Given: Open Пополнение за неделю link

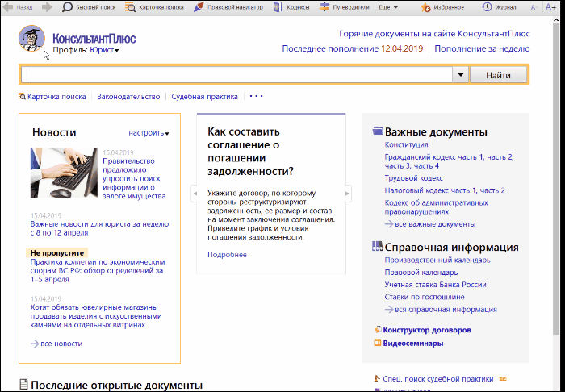Looking at the screenshot, I should [482, 48].
